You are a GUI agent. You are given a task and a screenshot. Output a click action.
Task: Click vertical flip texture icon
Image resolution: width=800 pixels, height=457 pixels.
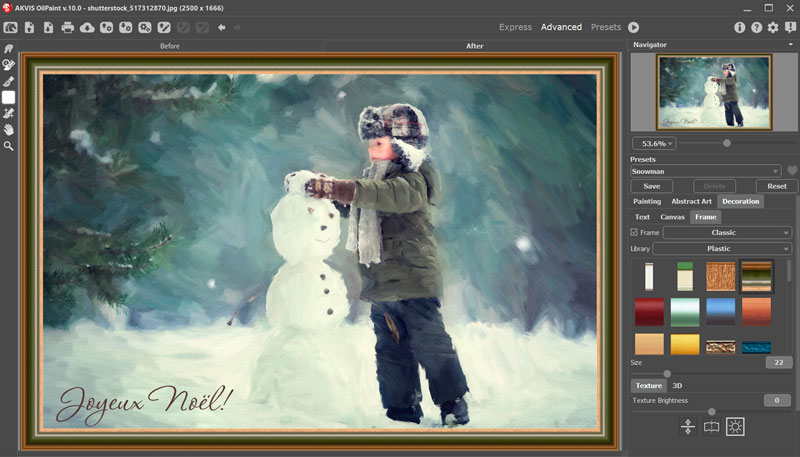tap(688, 426)
